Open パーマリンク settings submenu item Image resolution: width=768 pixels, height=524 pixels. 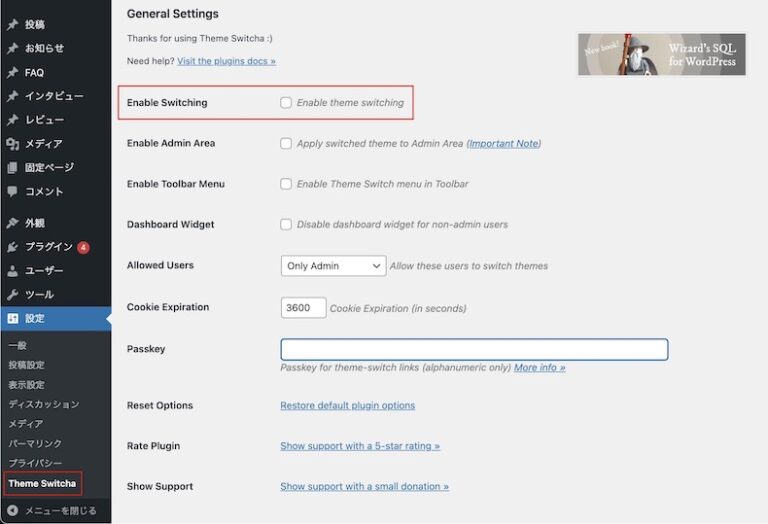[x=35, y=443]
